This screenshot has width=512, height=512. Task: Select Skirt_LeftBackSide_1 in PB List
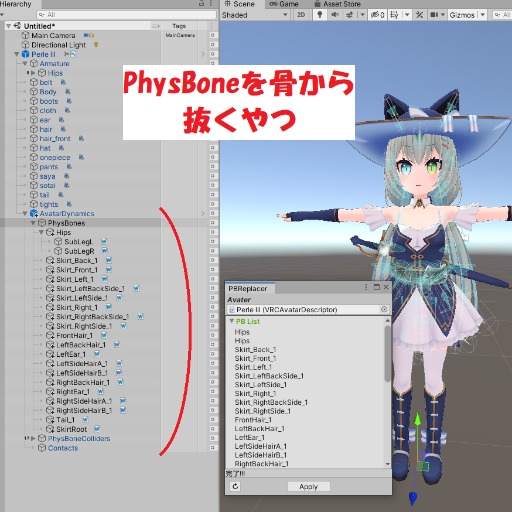269,376
